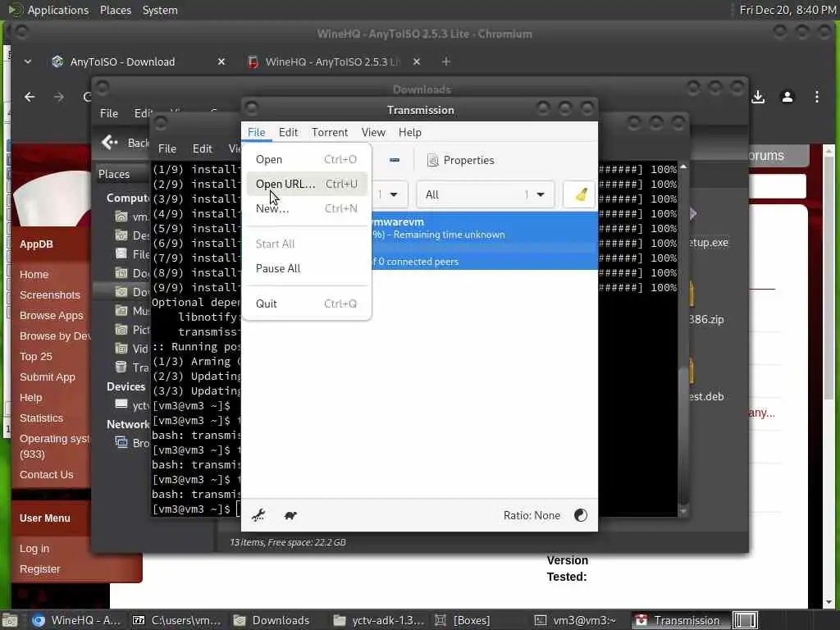840x630 pixels.
Task: Select yctv device drive icon
Action: (121, 405)
